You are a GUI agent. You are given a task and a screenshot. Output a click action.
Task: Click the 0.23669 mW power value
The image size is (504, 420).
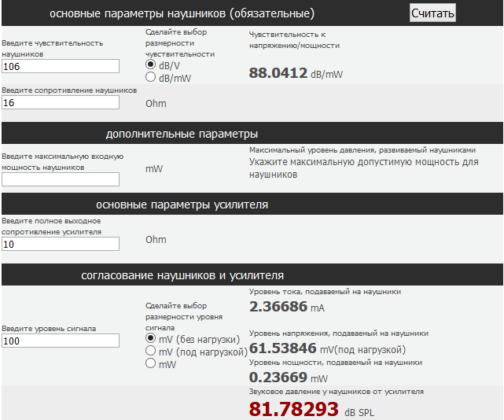point(289,378)
